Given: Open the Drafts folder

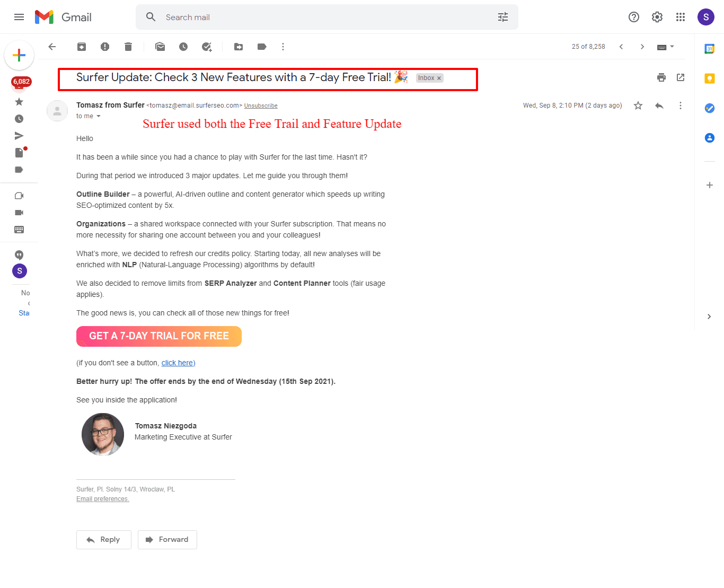Looking at the screenshot, I should click(x=20, y=153).
